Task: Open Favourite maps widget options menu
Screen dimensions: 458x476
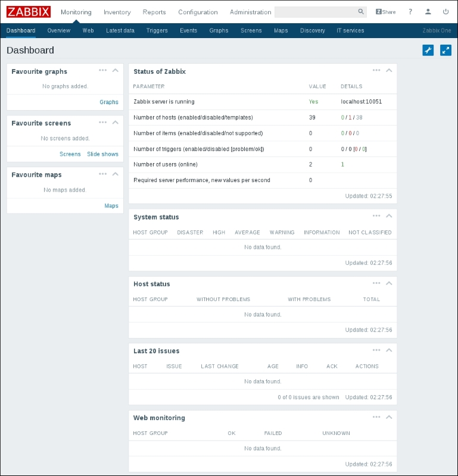Action: (102, 174)
